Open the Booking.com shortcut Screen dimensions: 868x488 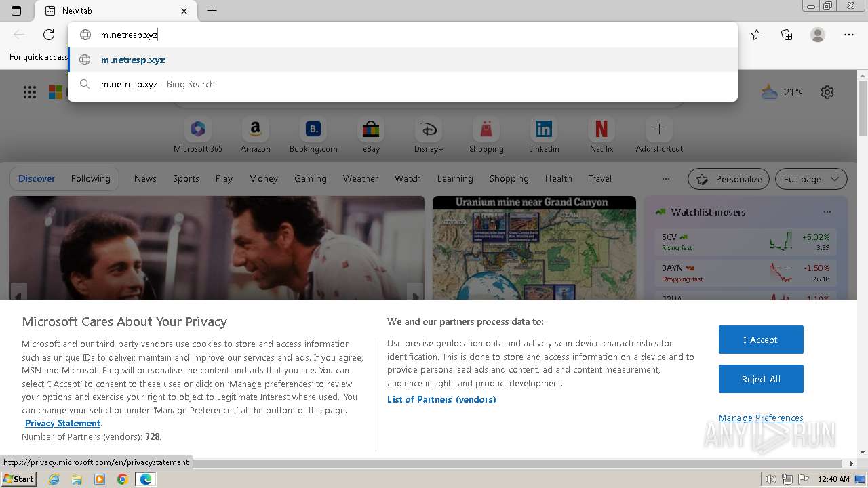point(313,136)
